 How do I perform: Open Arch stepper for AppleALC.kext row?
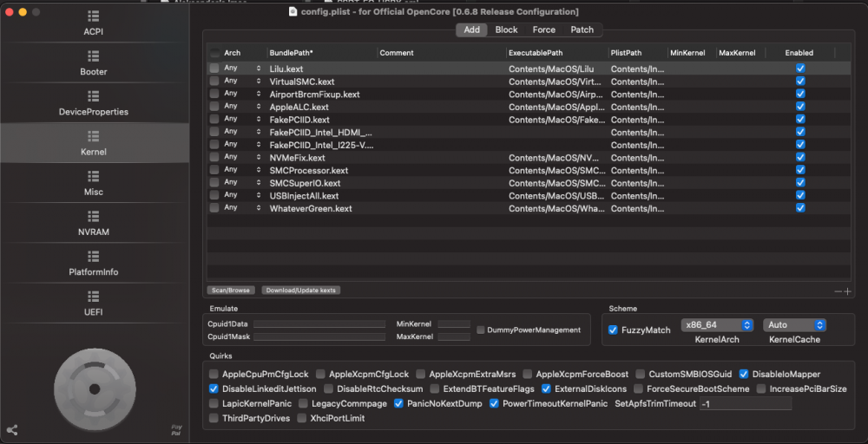(x=258, y=106)
